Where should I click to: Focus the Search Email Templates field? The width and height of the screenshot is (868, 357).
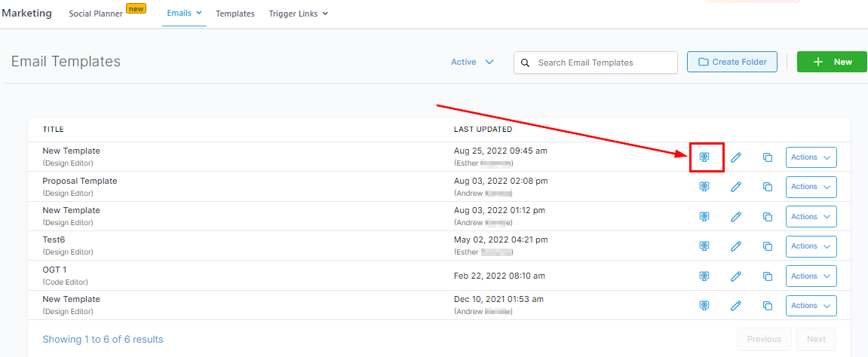[x=603, y=63]
